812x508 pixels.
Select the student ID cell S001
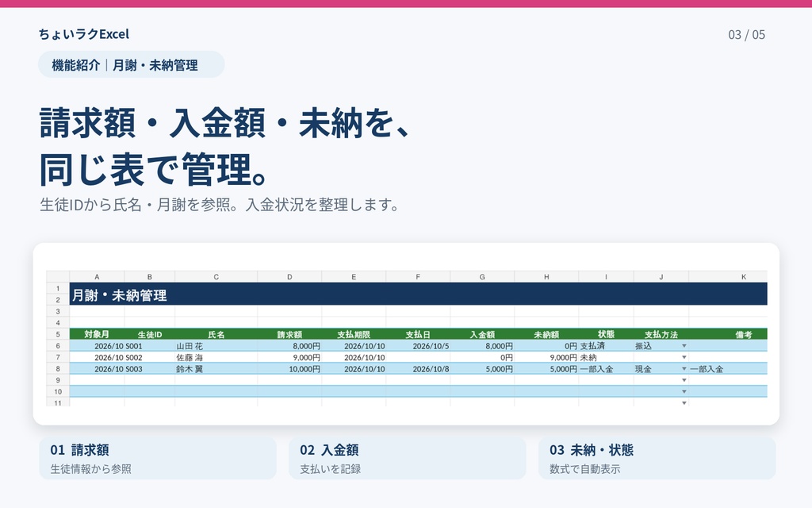tap(150, 346)
